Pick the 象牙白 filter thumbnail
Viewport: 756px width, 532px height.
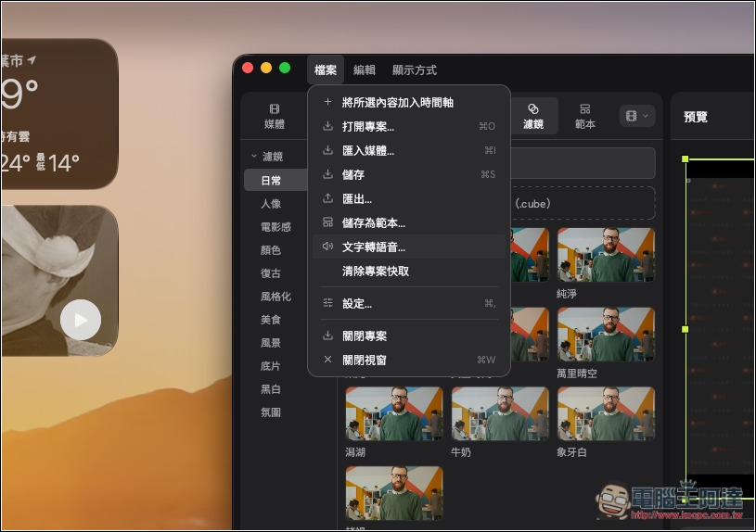(x=606, y=413)
